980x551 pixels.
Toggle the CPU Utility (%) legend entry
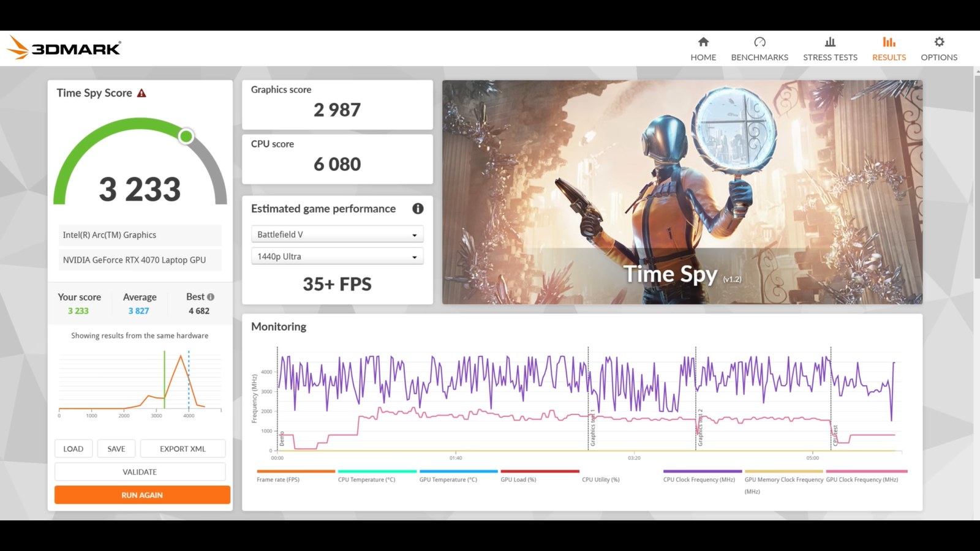coord(601,479)
